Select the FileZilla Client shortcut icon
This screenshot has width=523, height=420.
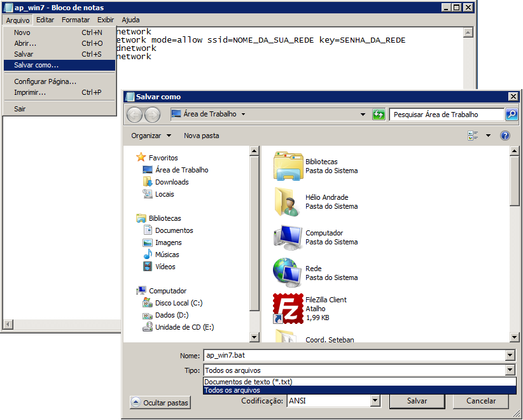287,308
